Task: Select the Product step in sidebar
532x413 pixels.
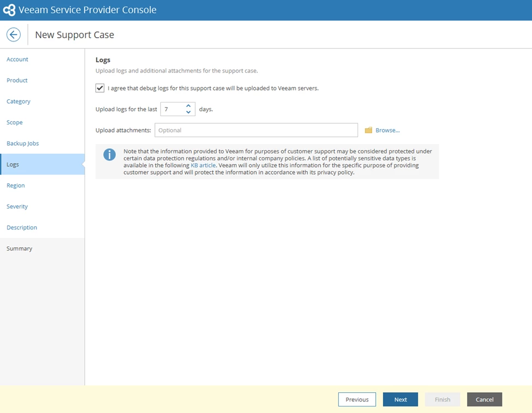Action: click(x=17, y=80)
